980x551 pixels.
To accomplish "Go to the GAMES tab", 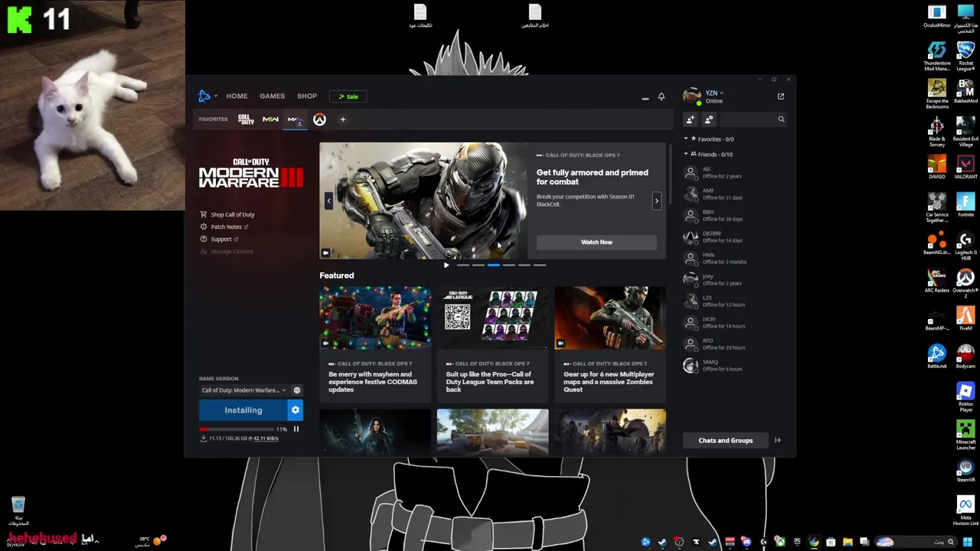I will (272, 96).
